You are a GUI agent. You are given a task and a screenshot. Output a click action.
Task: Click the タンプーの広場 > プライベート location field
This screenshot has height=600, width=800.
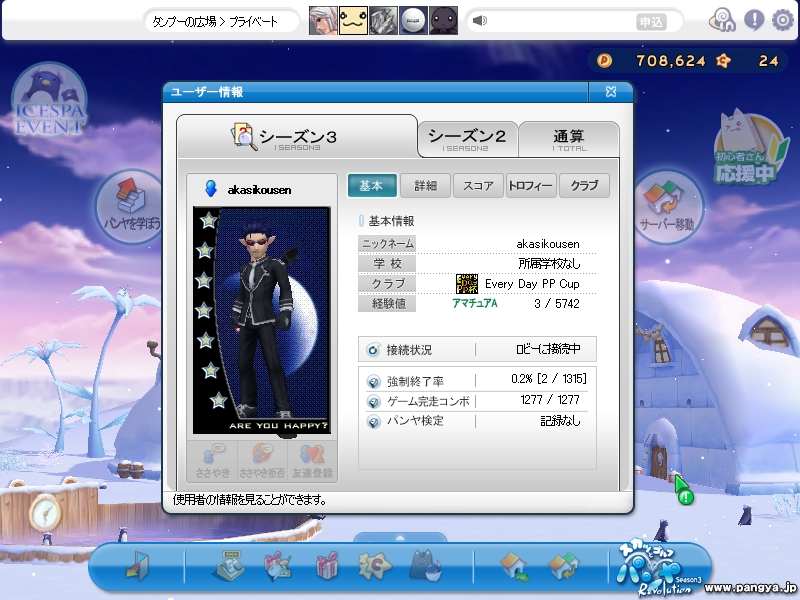[221, 22]
